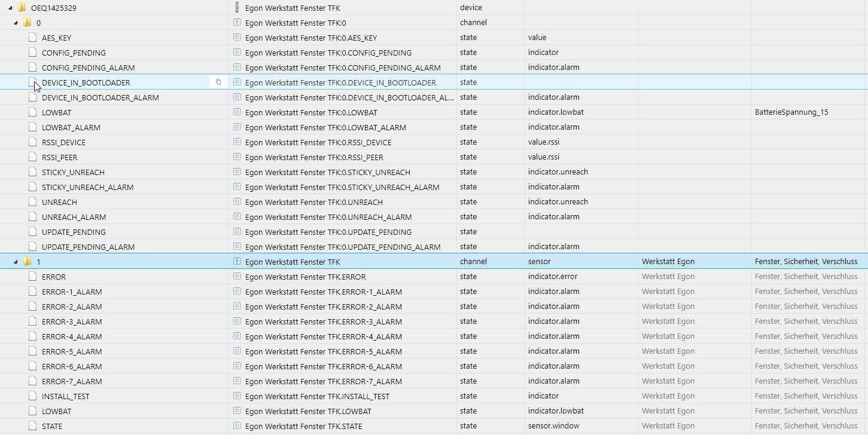This screenshot has height=435, width=868.
Task: Click the file icon next to STATE
Action: point(33,426)
